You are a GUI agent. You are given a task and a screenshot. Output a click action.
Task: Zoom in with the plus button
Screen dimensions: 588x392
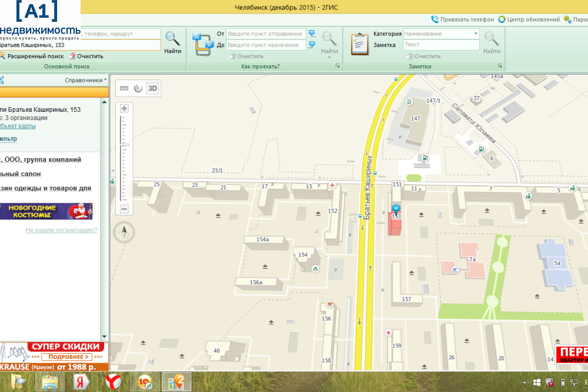[x=124, y=108]
